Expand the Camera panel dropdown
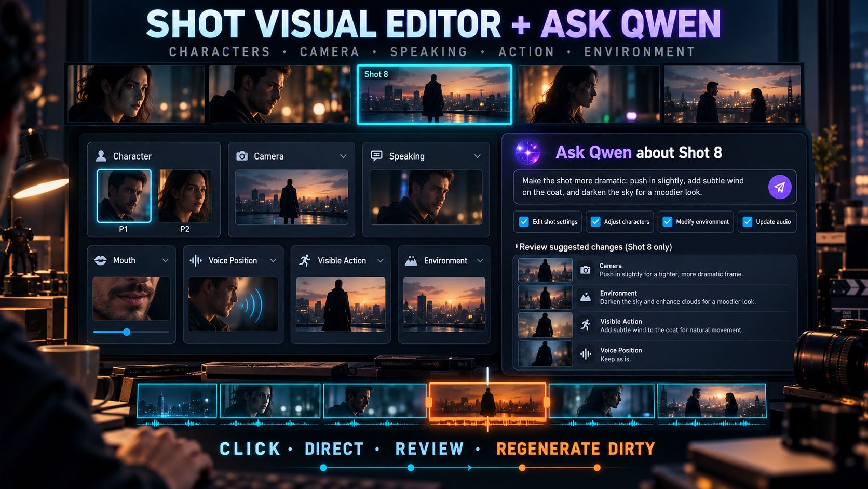Image resolution: width=868 pixels, height=489 pixels. tap(343, 156)
